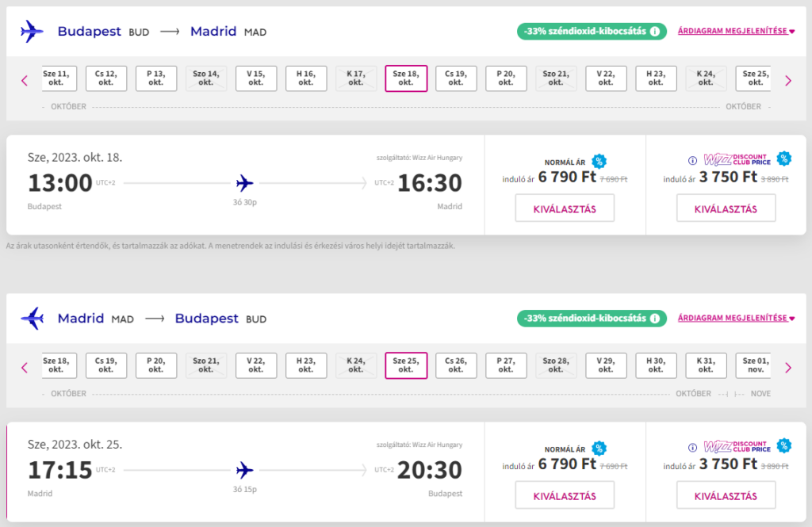Click the info icon on outbound carbon-emission badge
This screenshot has width=812, height=527.
(x=655, y=31)
